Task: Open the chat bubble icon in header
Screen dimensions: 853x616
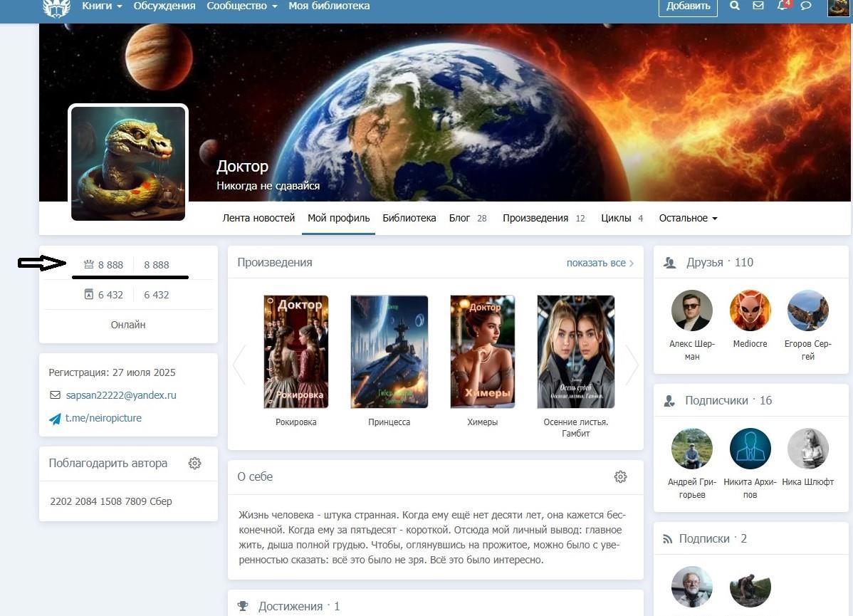Action: 806,6
